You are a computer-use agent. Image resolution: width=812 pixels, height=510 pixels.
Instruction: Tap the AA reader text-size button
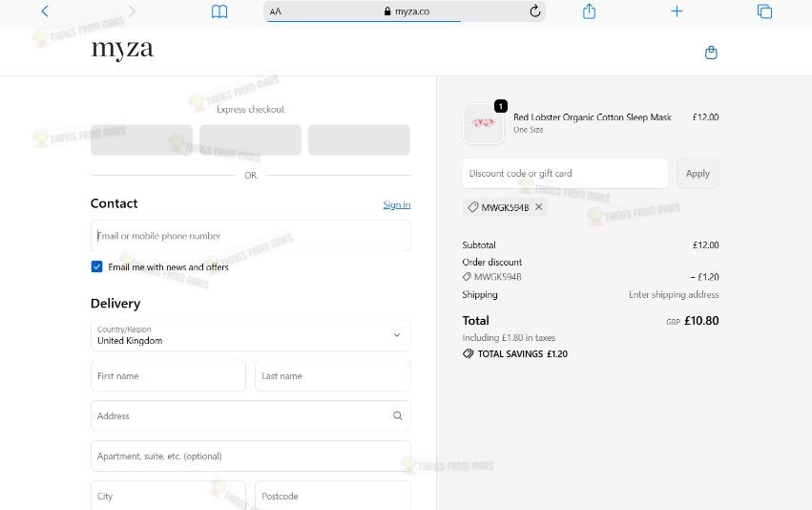point(276,11)
